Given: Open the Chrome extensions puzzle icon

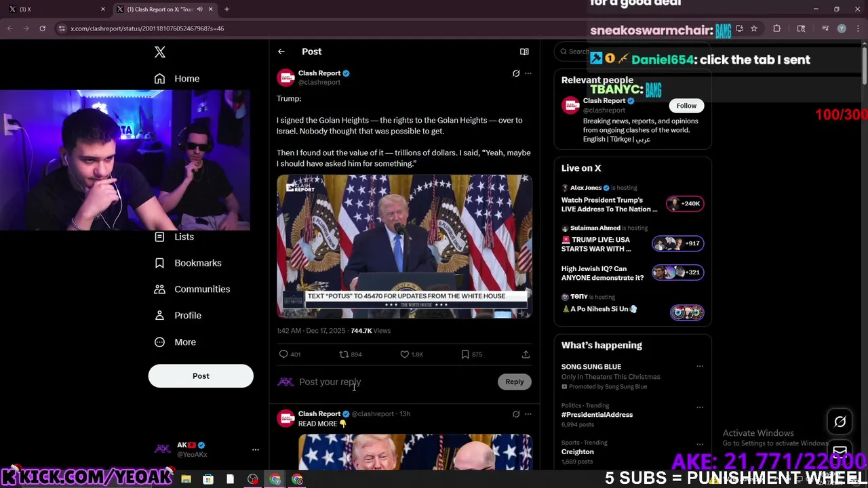Looking at the screenshot, I should coord(777,28).
